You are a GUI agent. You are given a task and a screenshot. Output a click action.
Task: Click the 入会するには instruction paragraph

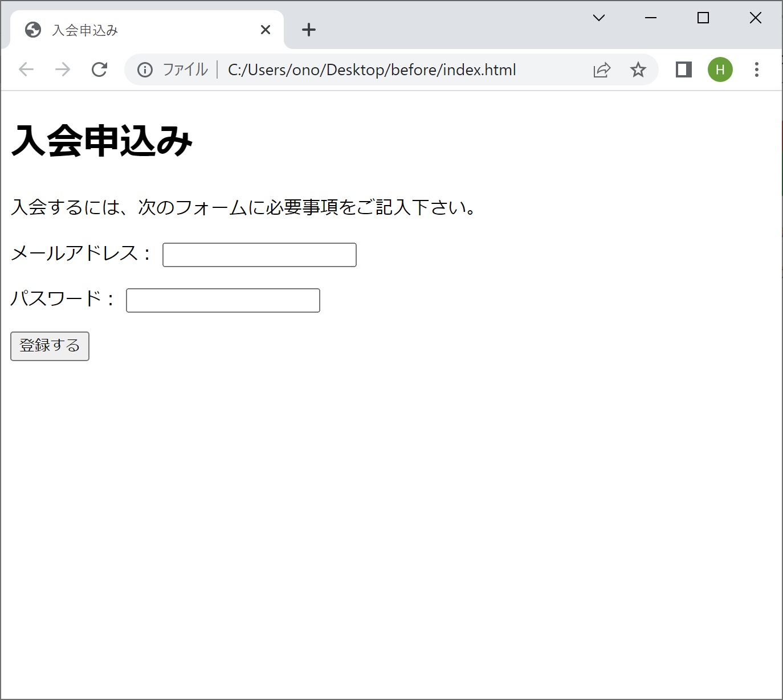coord(244,207)
